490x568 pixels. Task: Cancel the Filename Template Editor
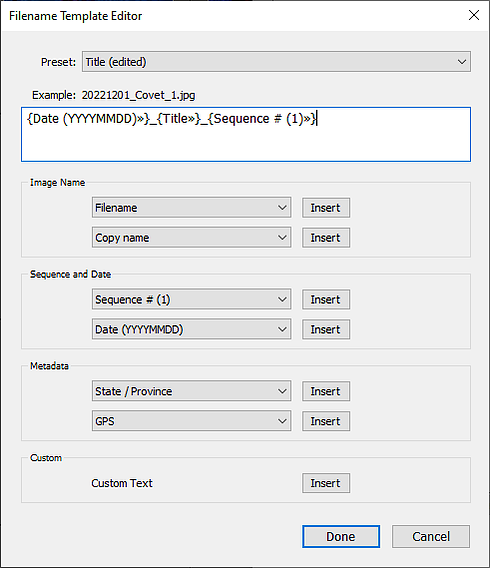[x=431, y=536]
